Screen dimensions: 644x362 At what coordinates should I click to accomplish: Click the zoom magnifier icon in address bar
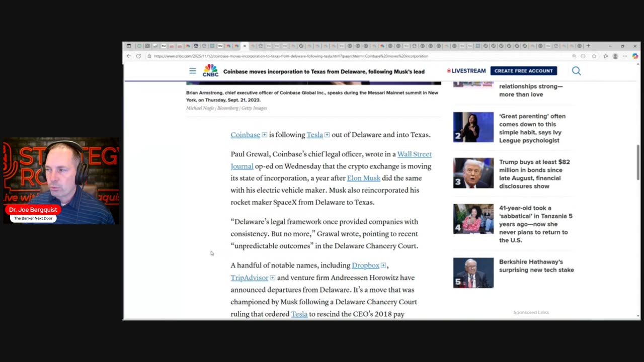(574, 56)
